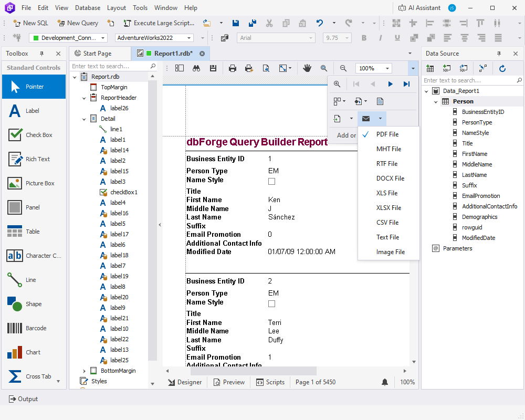Open the Scripts view

270,382
